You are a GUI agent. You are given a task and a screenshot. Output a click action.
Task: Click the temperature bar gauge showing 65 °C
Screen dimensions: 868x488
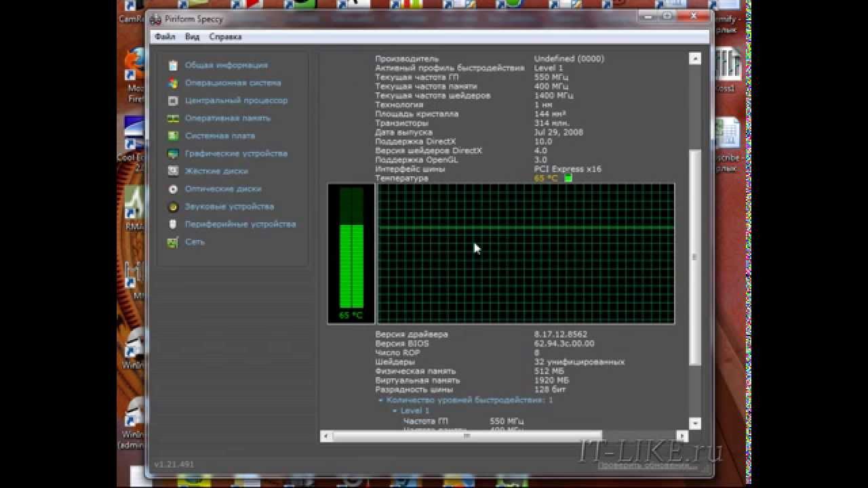click(351, 253)
